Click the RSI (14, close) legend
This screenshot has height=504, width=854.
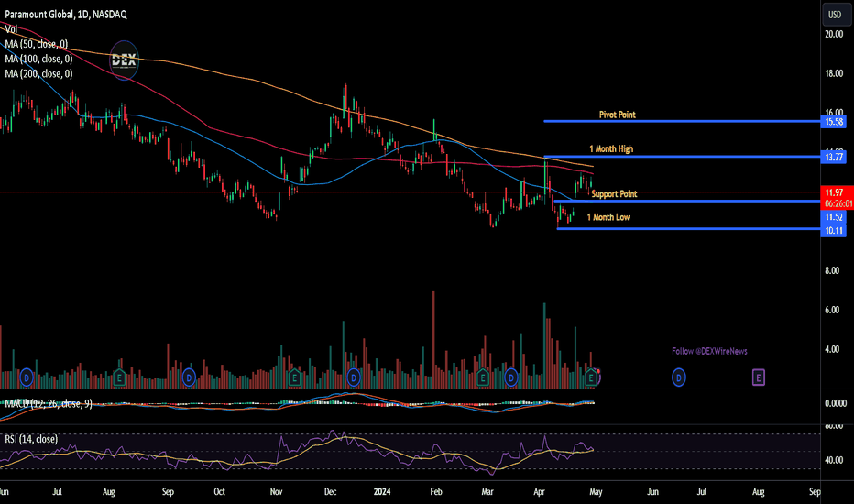tap(31, 439)
